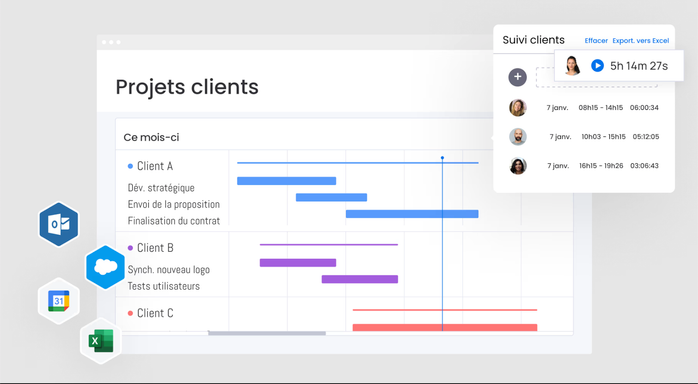The height and width of the screenshot is (384, 698).
Task: Click the Dév. stratégique blue Gantt bar
Action: (x=286, y=181)
